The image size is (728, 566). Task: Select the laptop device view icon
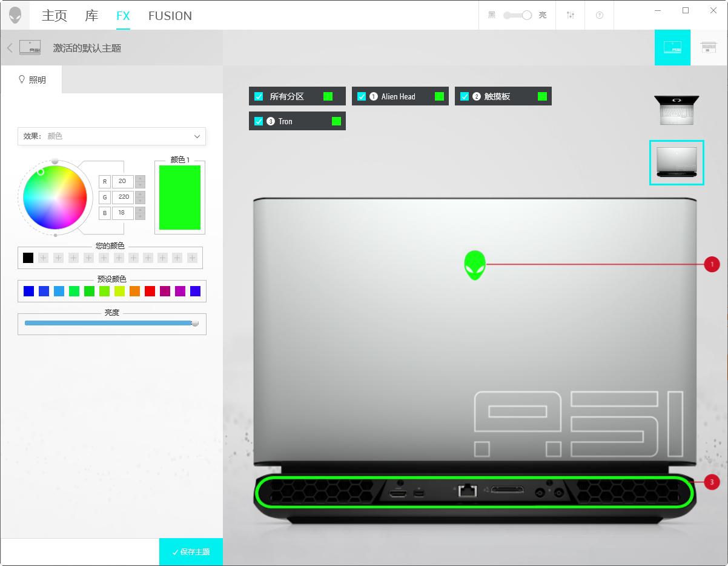(x=672, y=47)
